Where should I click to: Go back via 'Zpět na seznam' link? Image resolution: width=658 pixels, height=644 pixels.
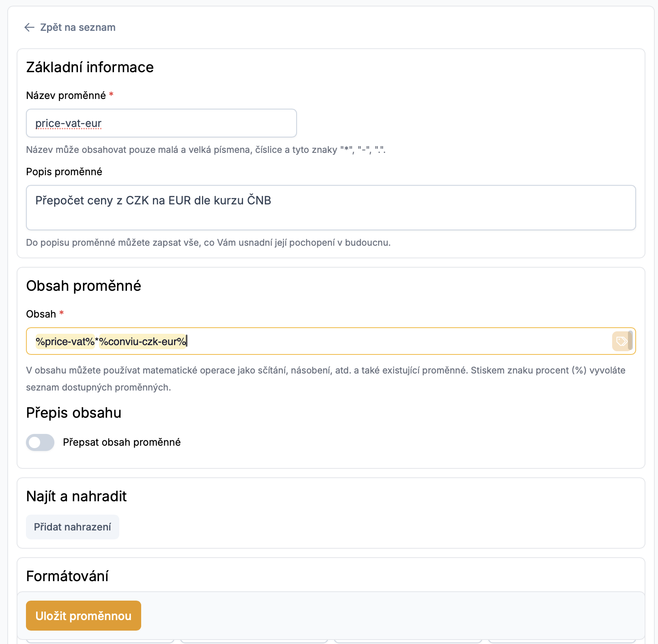tap(77, 28)
